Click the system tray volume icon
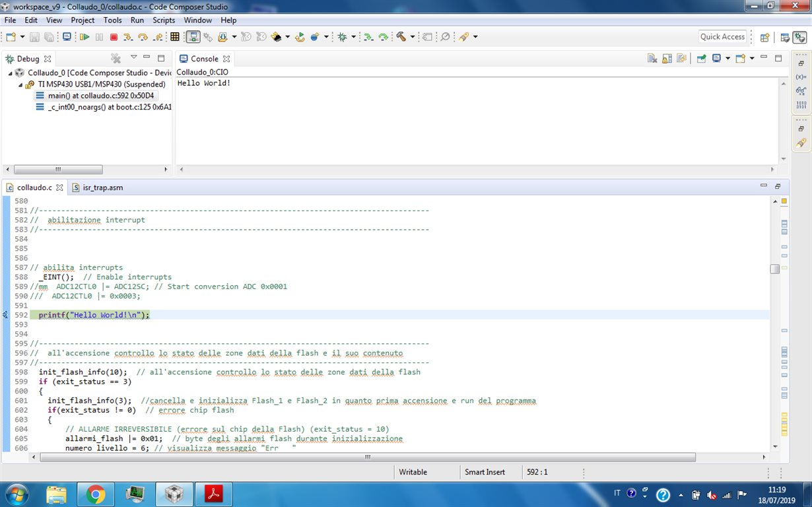Screen dimensions: 812x507 (x=712, y=494)
